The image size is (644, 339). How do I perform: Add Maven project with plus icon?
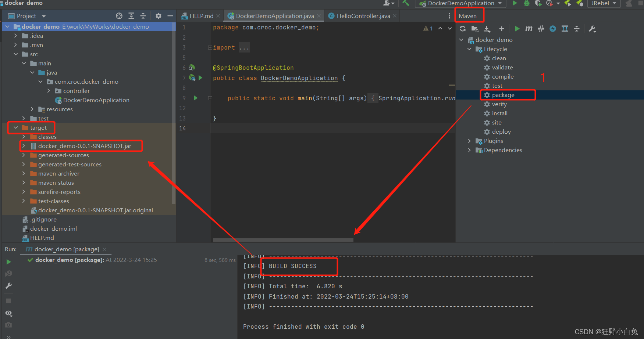502,29
